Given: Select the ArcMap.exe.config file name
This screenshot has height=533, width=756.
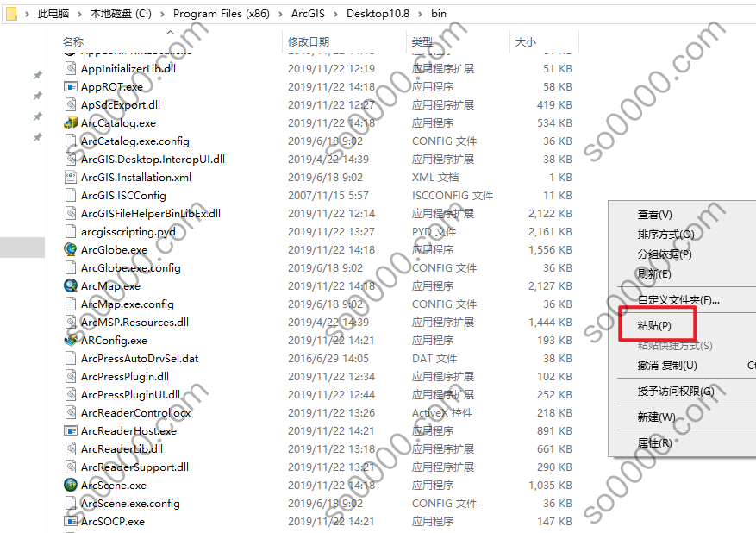Looking at the screenshot, I should (x=128, y=304).
